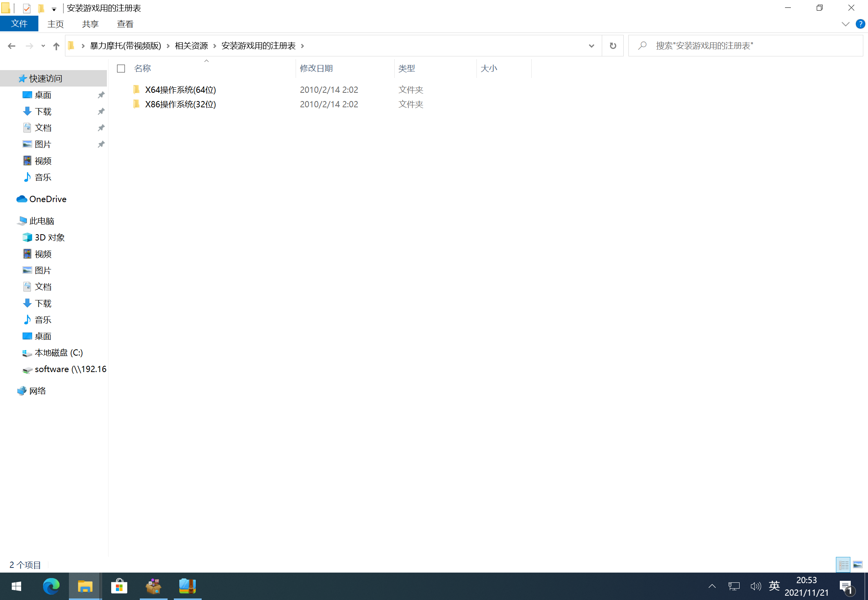
Task: Open the Windows Start menu
Action: tap(16, 586)
